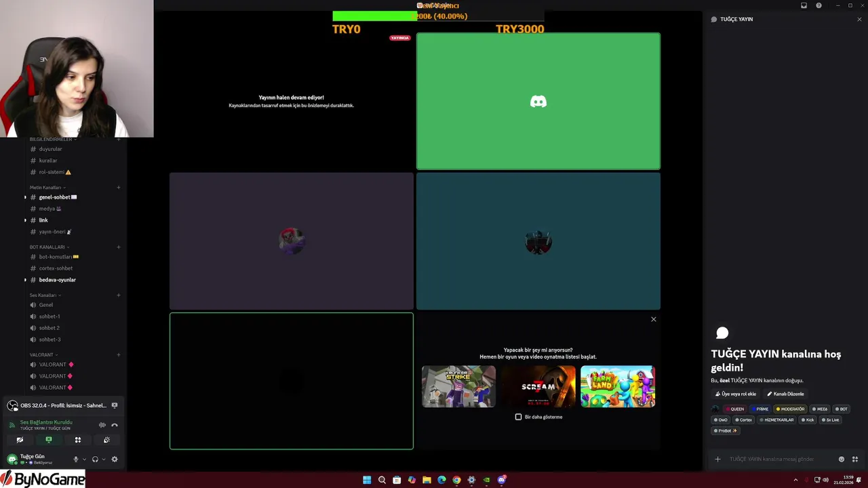
Task: Click the green voice connection signal icon
Action: click(x=12, y=425)
